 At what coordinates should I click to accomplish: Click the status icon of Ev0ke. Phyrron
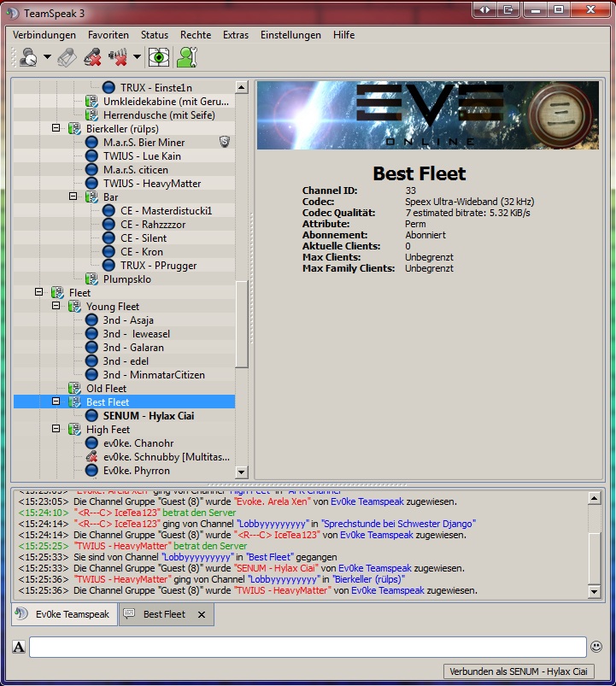click(x=91, y=471)
